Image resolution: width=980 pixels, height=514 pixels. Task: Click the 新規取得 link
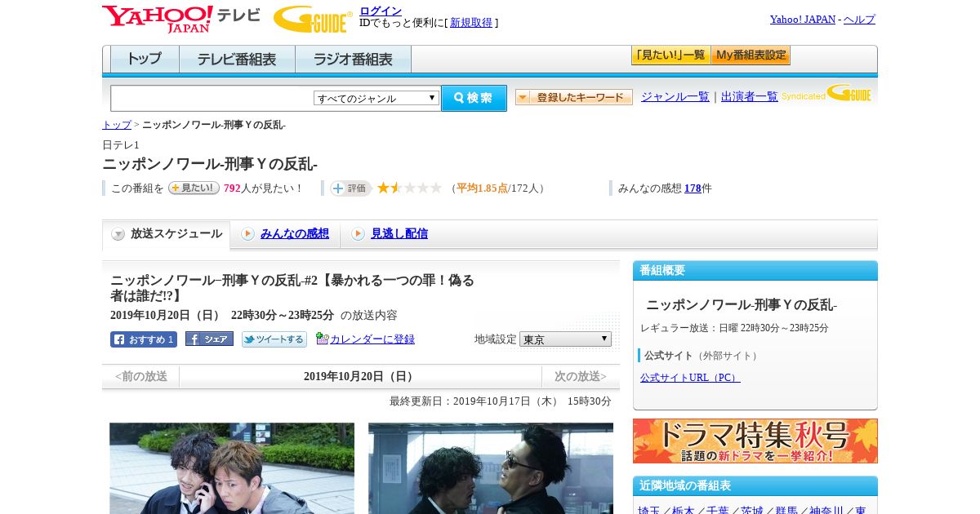pyautogui.click(x=471, y=23)
